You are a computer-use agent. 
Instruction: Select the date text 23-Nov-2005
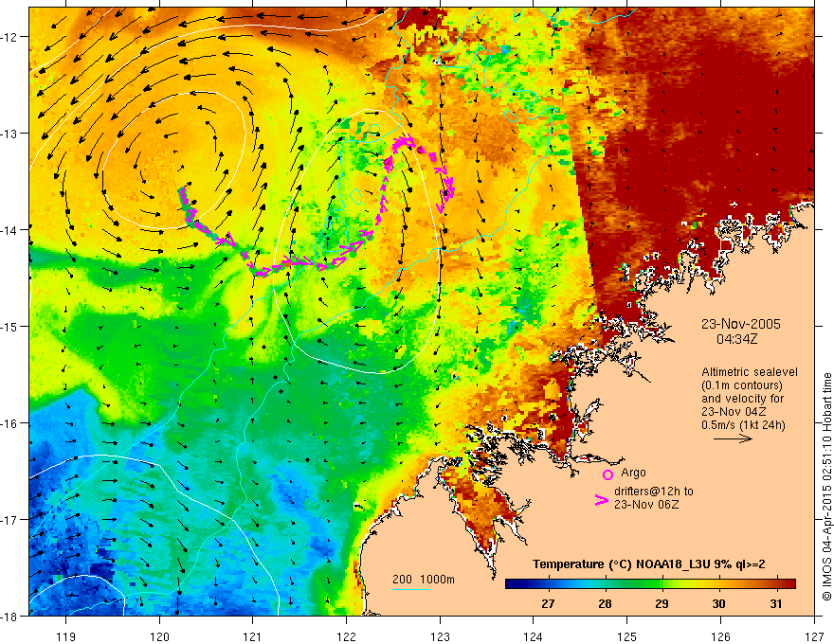click(x=741, y=324)
